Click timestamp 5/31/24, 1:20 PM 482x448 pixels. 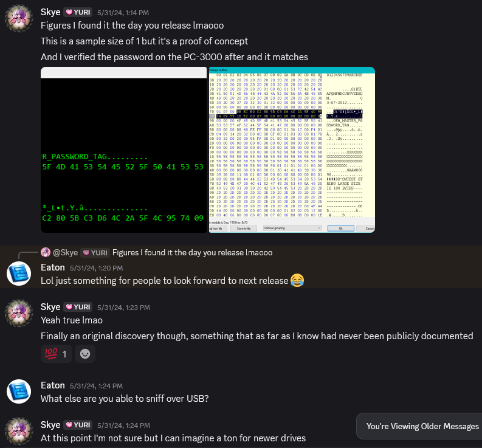tap(96, 268)
